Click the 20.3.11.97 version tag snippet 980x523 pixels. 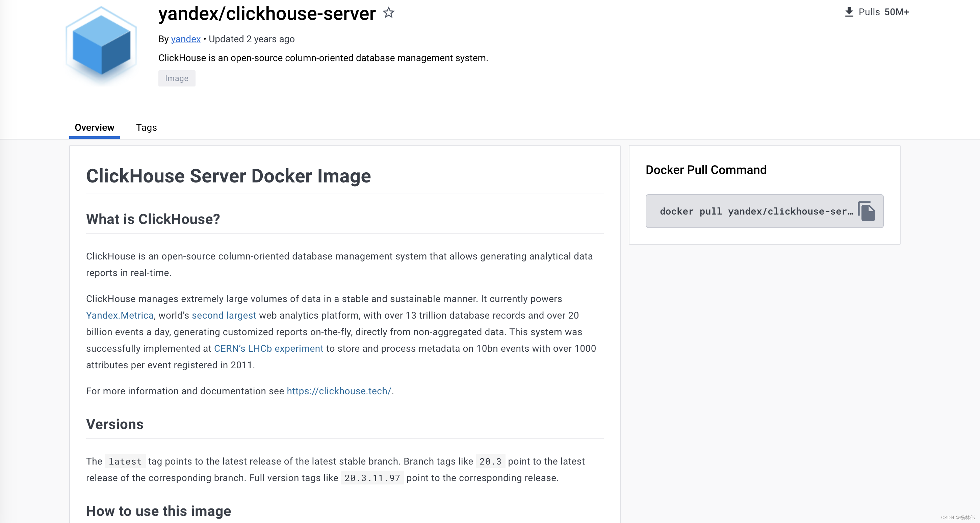click(x=372, y=478)
